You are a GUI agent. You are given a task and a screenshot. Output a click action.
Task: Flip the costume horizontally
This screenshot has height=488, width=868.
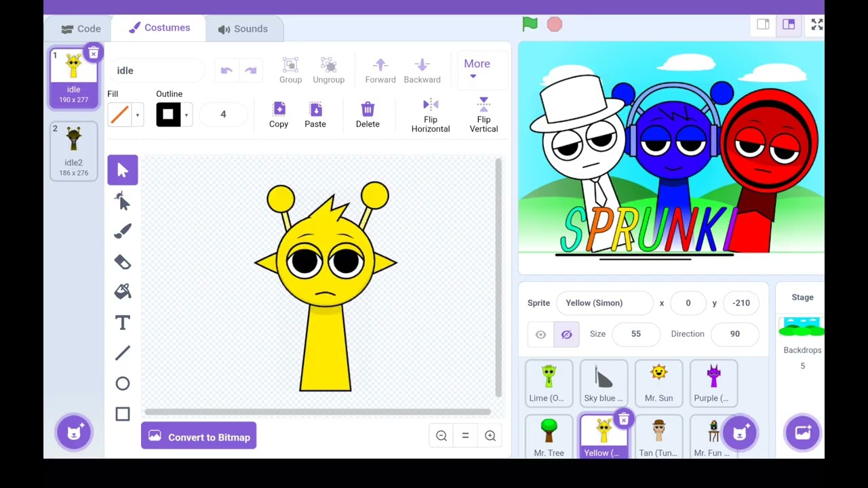[431, 115]
